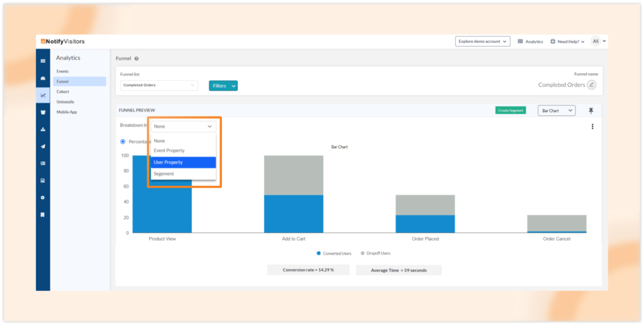Click the Order Placed axis label

click(425, 239)
